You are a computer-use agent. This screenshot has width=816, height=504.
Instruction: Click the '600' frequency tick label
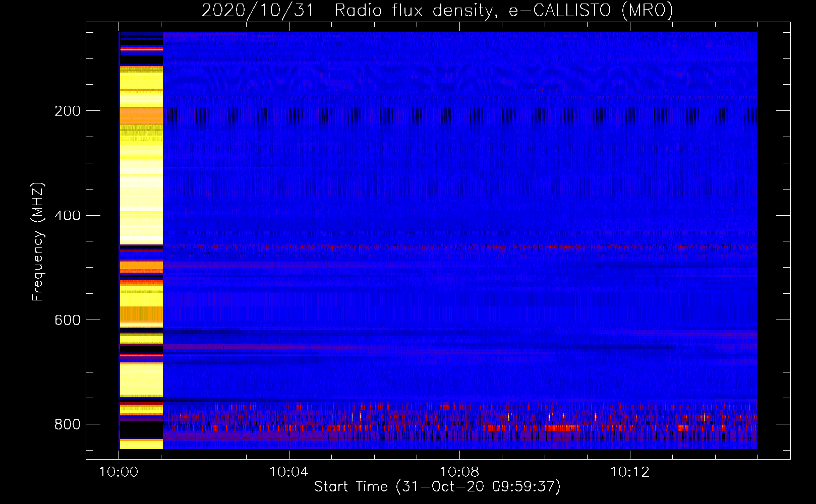pos(68,321)
